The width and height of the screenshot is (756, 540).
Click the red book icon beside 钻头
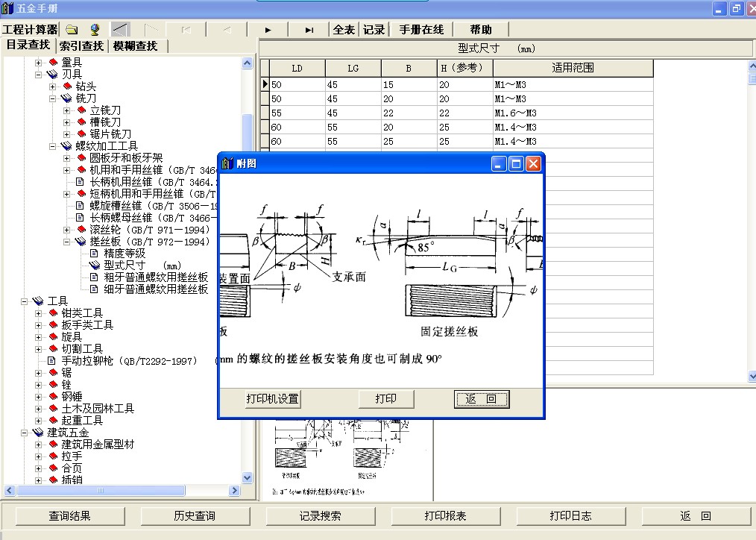tap(68, 87)
